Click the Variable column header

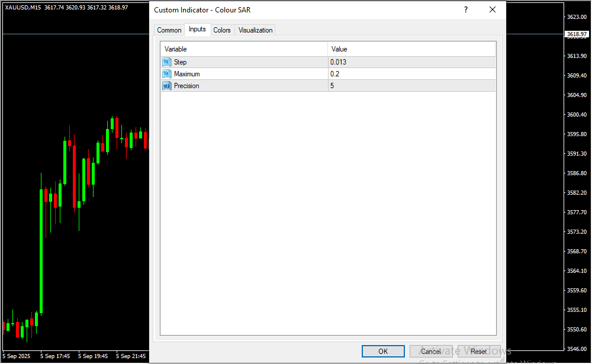tap(244, 49)
